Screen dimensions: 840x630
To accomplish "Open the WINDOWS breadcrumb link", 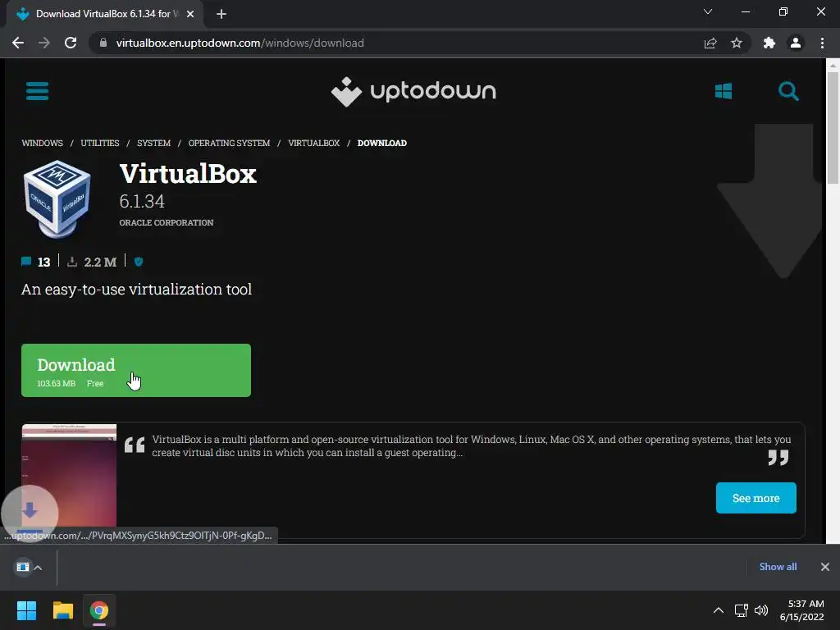I will [x=43, y=143].
